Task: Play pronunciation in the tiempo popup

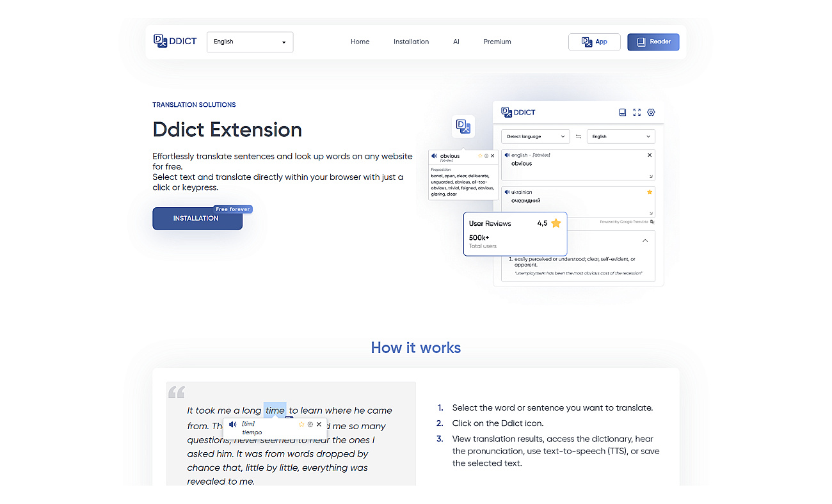Action: [x=232, y=424]
